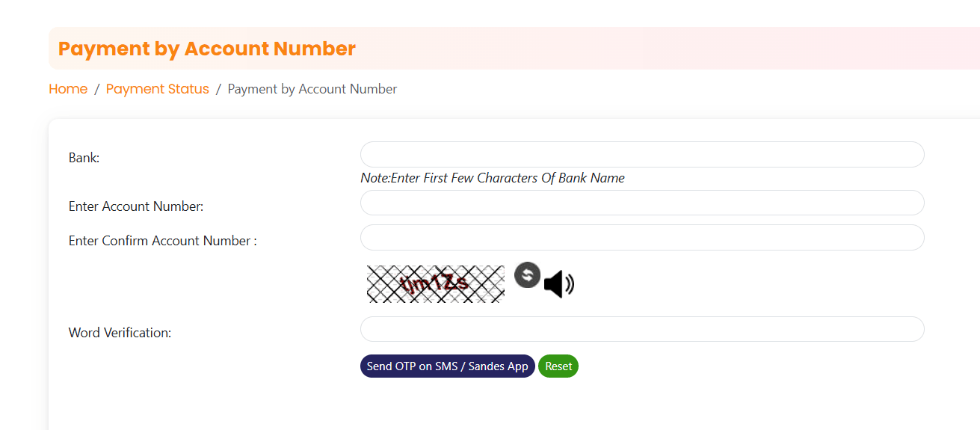The width and height of the screenshot is (980, 430).
Task: Click the breadcrumb slash after Home
Action: click(x=96, y=89)
